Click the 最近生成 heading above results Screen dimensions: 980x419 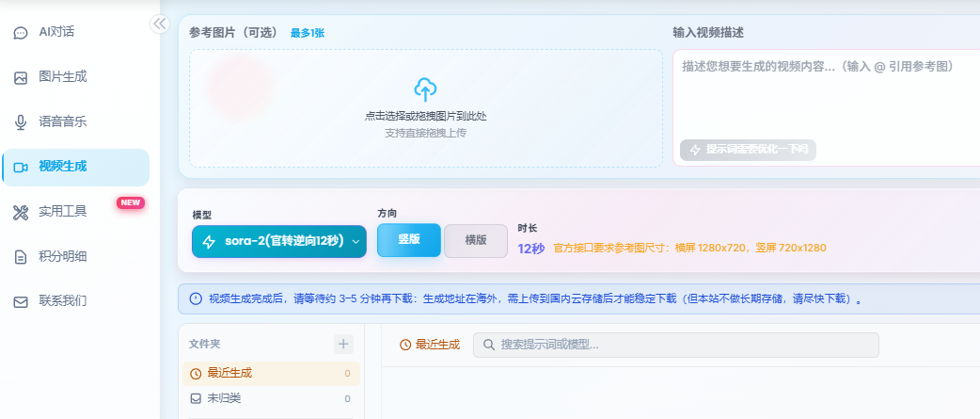click(x=430, y=345)
